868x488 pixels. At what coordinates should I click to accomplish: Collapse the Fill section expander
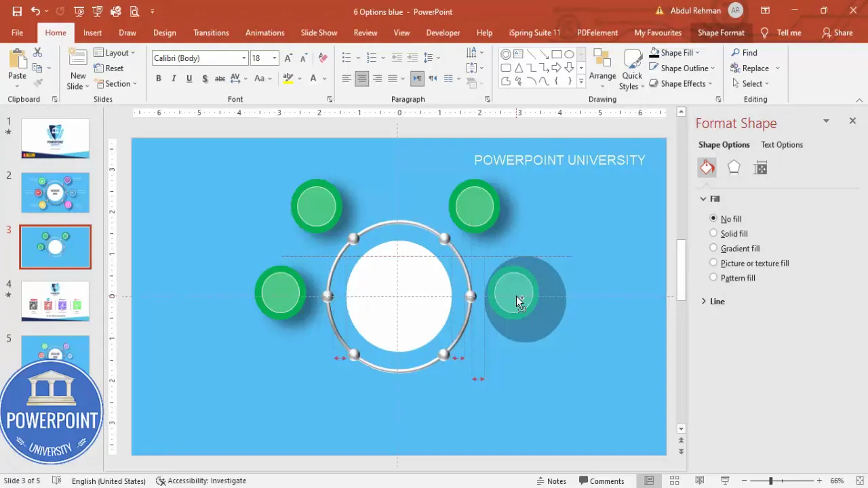(704, 199)
